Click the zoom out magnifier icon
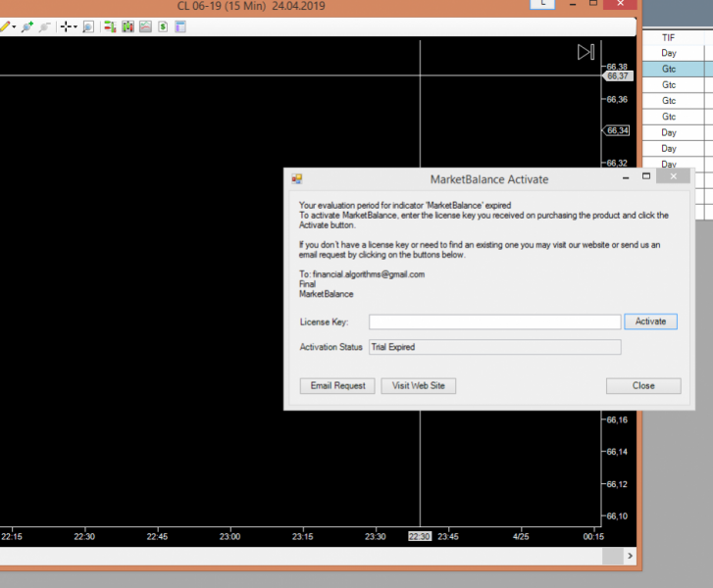 click(x=44, y=26)
